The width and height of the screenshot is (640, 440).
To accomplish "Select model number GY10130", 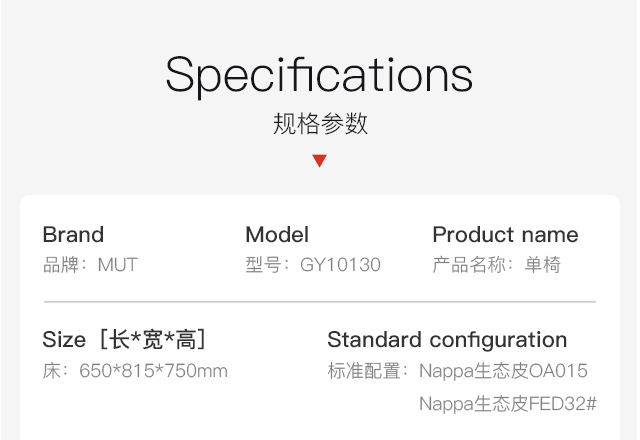I will tap(340, 265).
